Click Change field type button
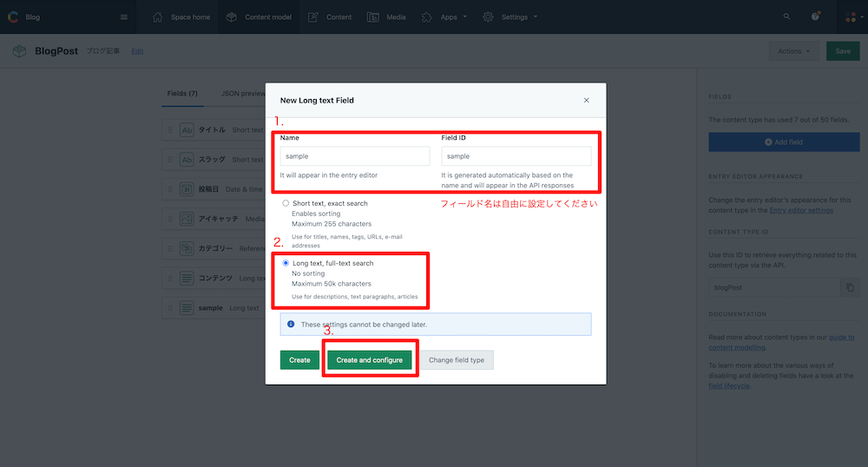Image resolution: width=868 pixels, height=467 pixels. 457,360
